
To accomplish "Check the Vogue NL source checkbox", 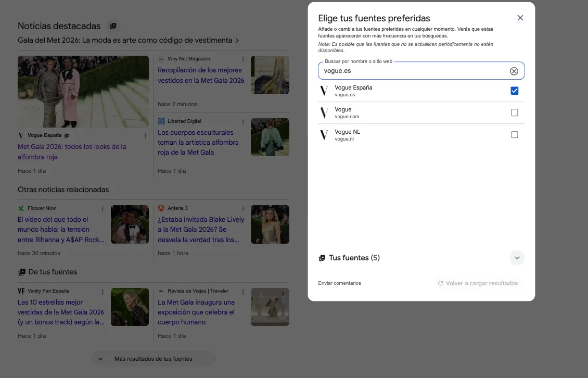I will click(x=515, y=135).
